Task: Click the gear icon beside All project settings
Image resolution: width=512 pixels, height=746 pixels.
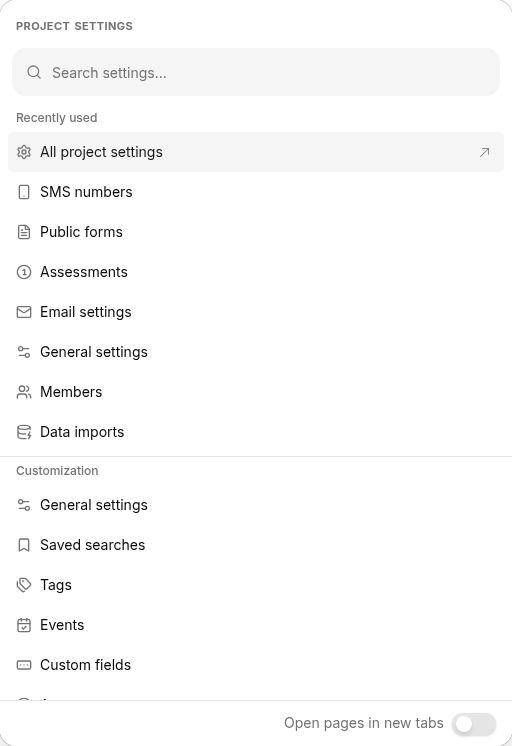Action: pos(24,152)
